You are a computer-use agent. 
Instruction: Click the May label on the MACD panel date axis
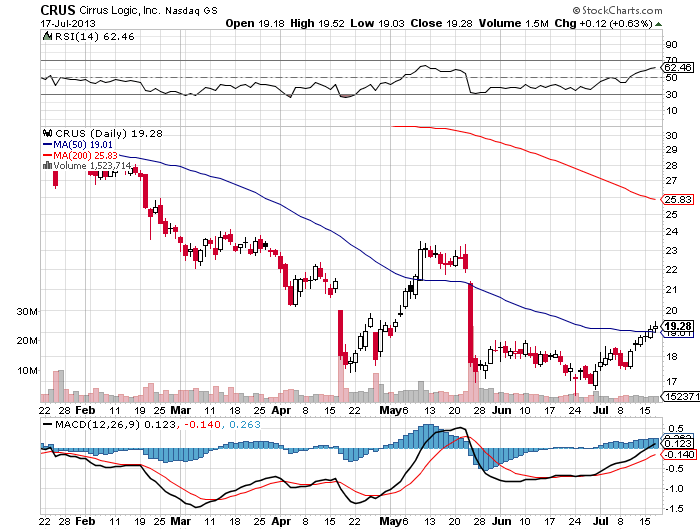pos(390,521)
